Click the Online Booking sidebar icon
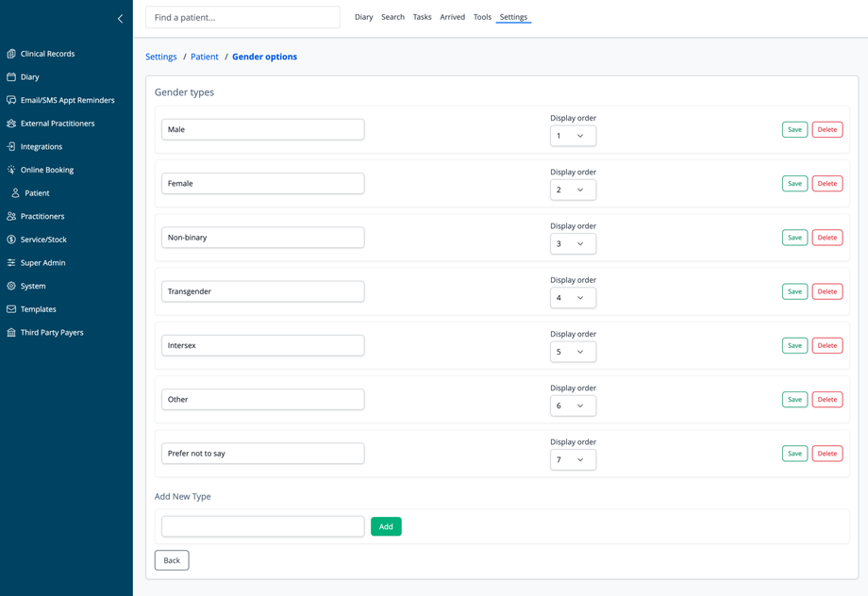This screenshot has width=868, height=596. [x=11, y=170]
